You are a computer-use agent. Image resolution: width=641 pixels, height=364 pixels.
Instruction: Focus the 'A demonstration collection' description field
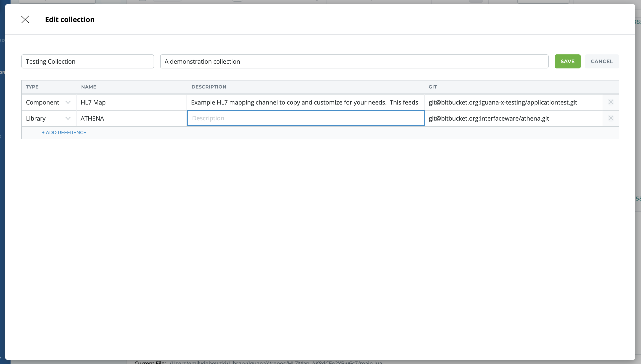point(354,61)
